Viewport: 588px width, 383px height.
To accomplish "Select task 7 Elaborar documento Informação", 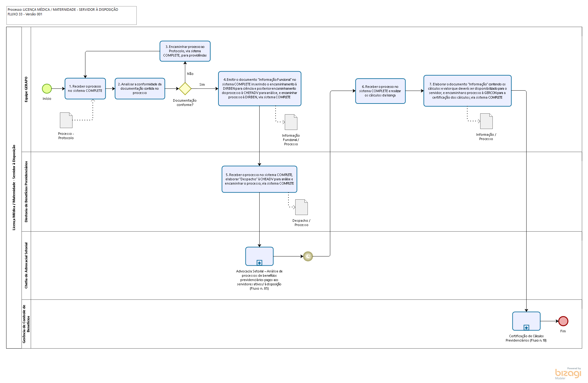I will tap(467, 91).
